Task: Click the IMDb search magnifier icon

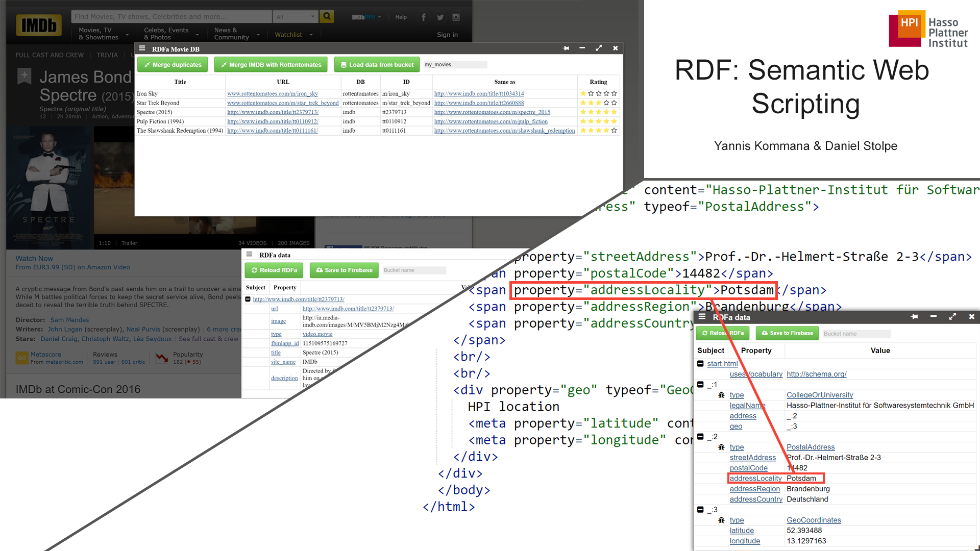Action: click(327, 16)
